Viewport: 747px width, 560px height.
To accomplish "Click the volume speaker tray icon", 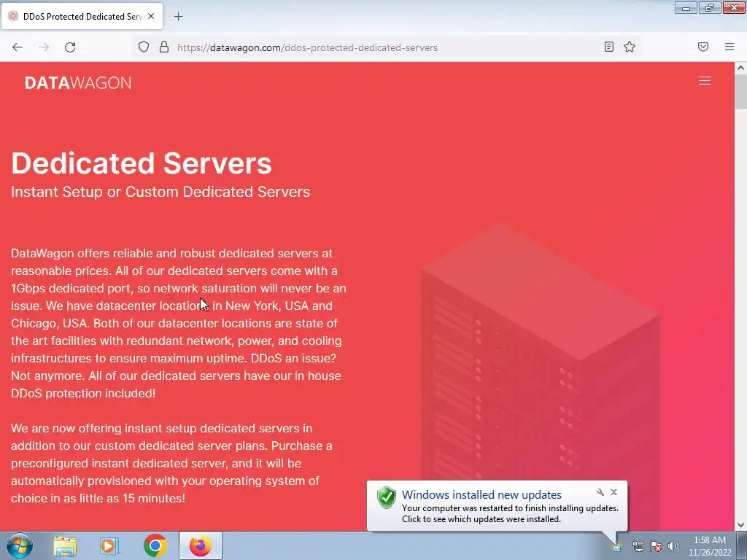I will point(673,547).
